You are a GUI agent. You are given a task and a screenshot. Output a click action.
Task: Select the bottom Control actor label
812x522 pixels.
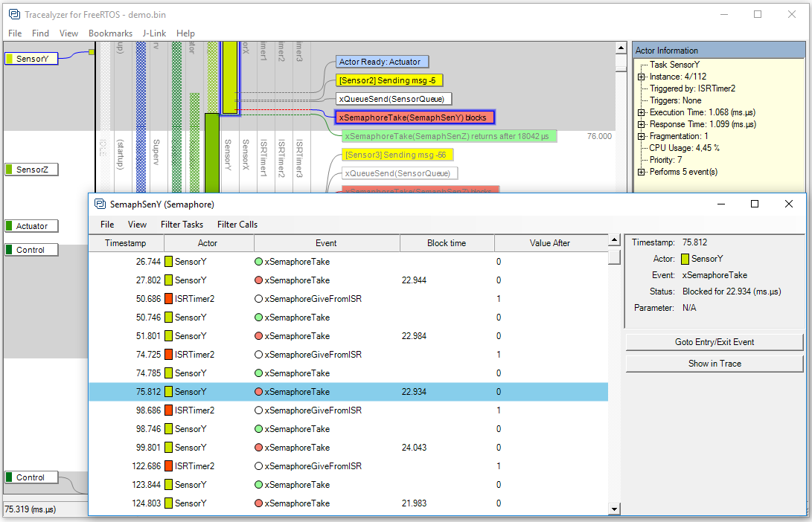[x=31, y=477]
